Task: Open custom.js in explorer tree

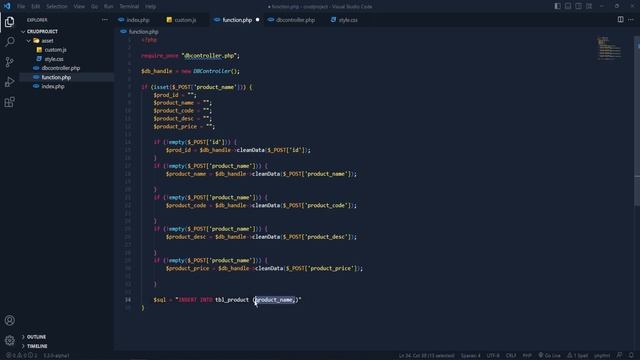Action: 67,50
